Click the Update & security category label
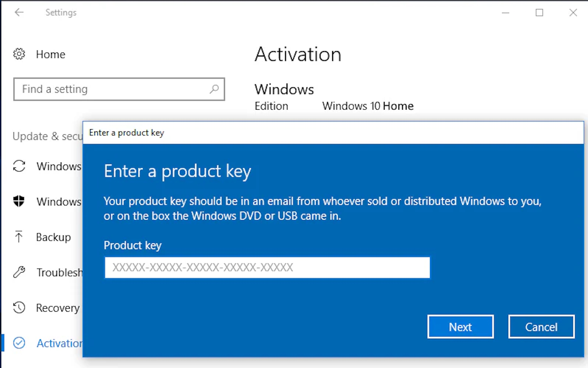The height and width of the screenshot is (368, 588). [x=48, y=136]
